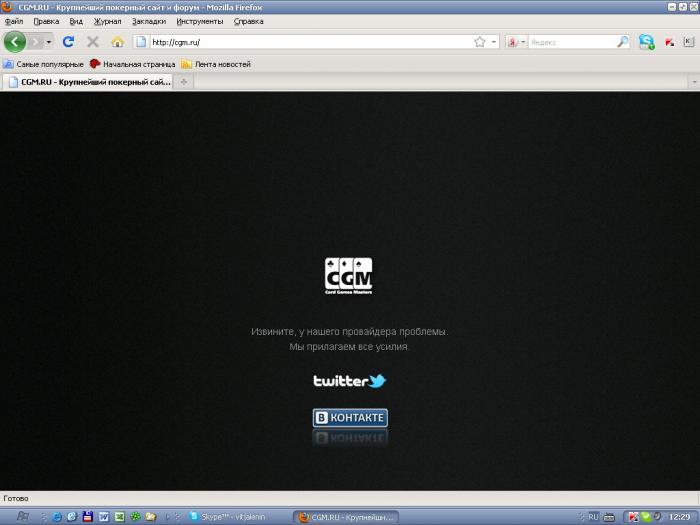Click the virtual keyboard K toolbar icon
Screen dimensions: 700x525
688,42
